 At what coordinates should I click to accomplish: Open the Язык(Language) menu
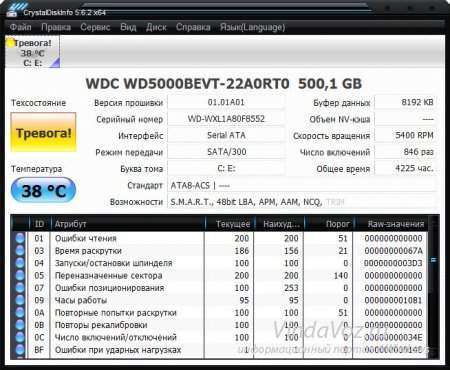[x=252, y=27]
